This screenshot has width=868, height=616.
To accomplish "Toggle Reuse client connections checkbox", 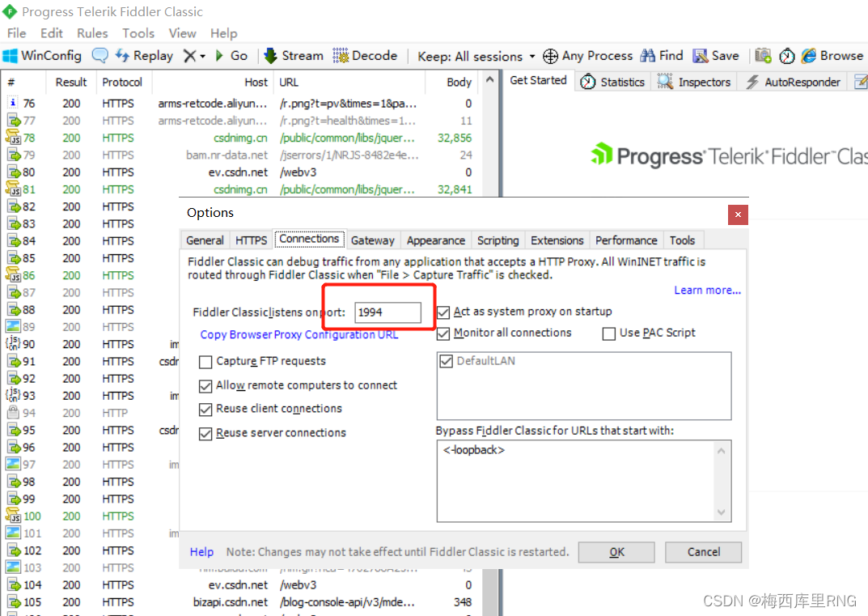I will tap(205, 410).
